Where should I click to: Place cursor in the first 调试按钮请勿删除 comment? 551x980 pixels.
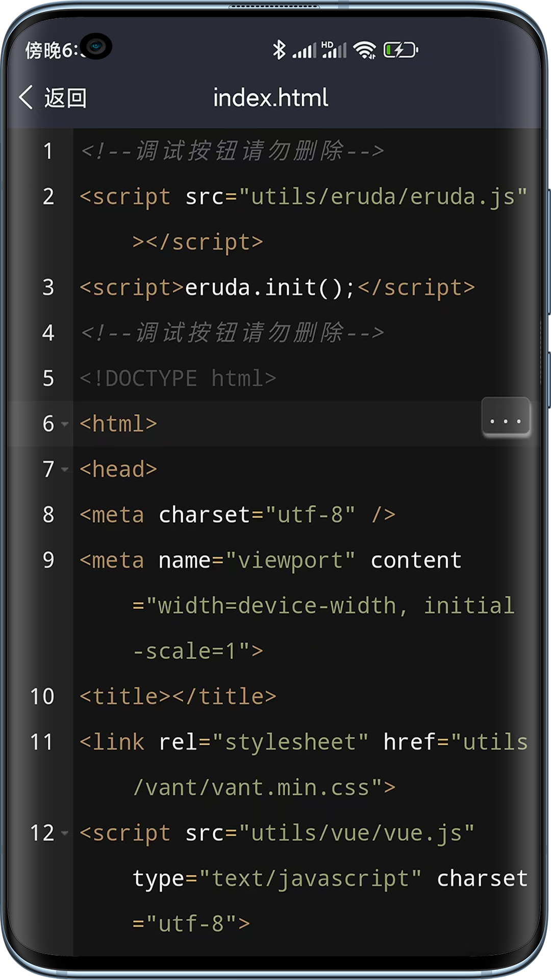coord(232,151)
